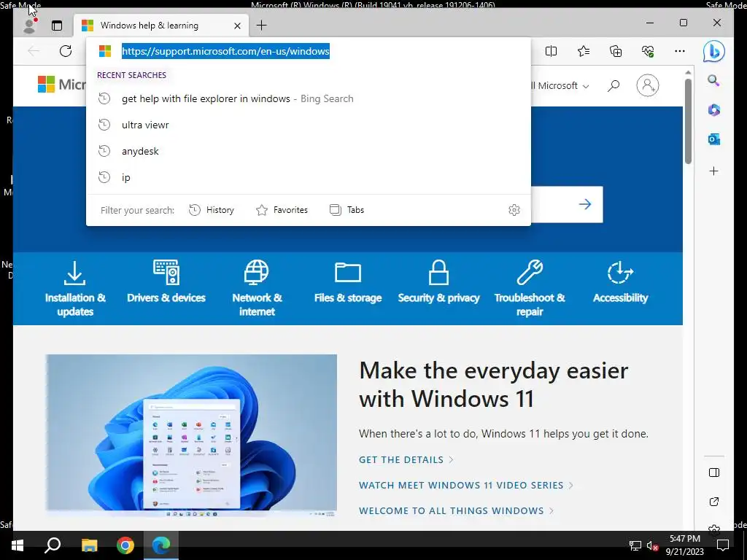Open Browser essentials heart icon
The image size is (747, 560).
pos(648,51)
